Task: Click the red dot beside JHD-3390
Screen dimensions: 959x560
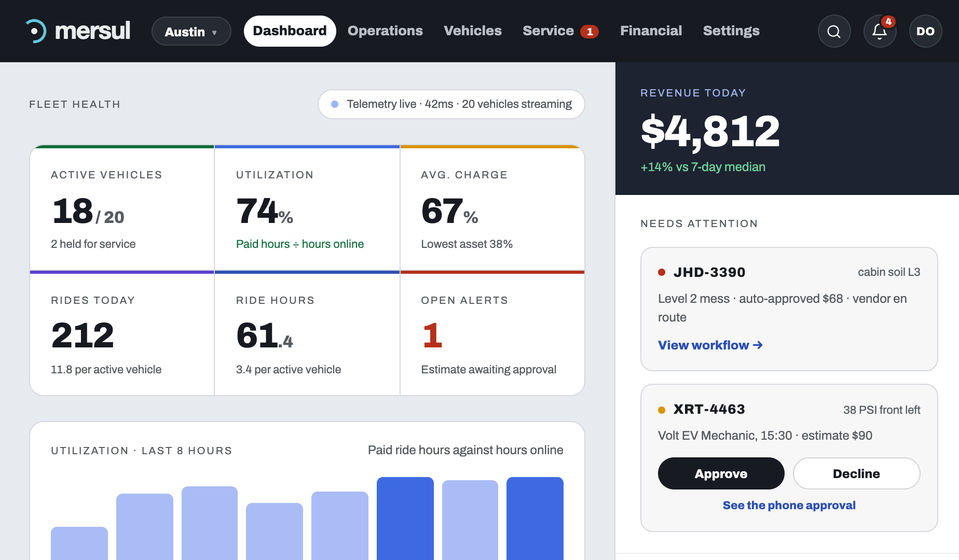Action: click(x=662, y=272)
